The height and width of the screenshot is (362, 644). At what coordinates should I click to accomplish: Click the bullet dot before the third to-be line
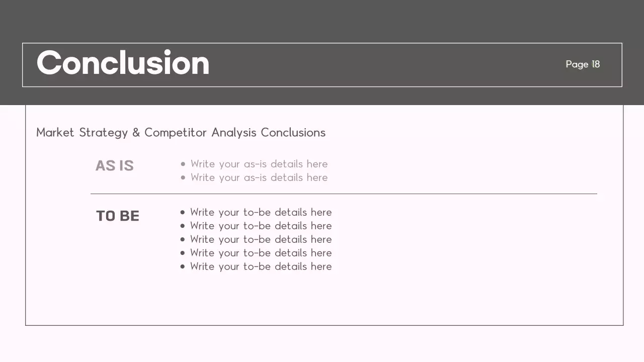tap(183, 239)
